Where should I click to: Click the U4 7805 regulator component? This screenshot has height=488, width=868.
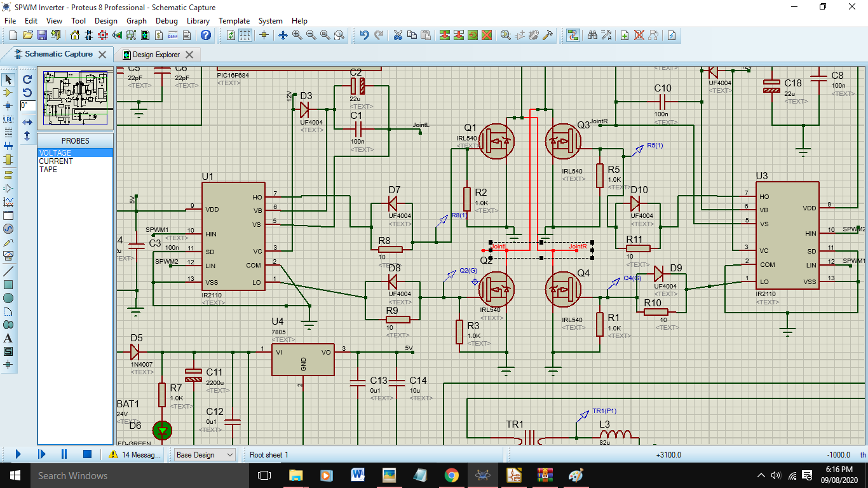coord(303,360)
